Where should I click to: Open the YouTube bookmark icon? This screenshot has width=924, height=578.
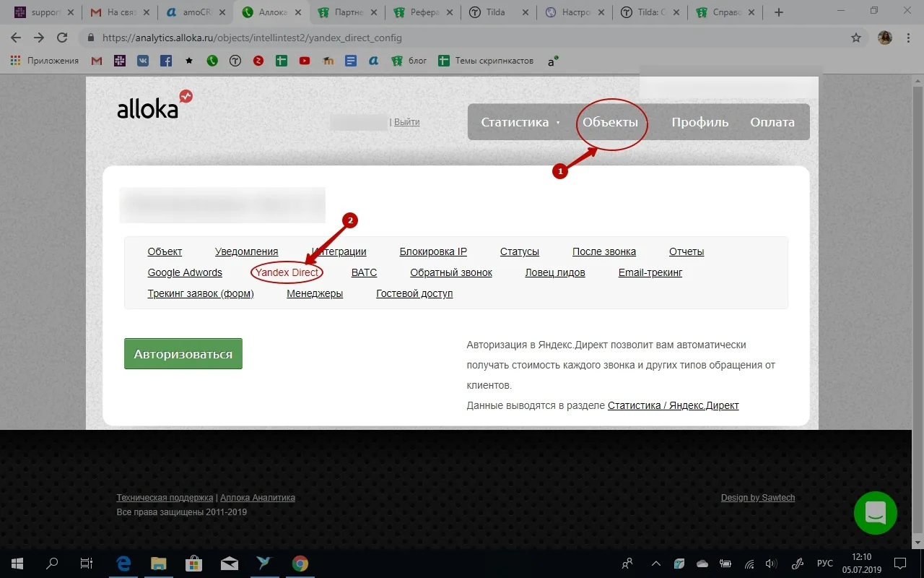tap(305, 61)
